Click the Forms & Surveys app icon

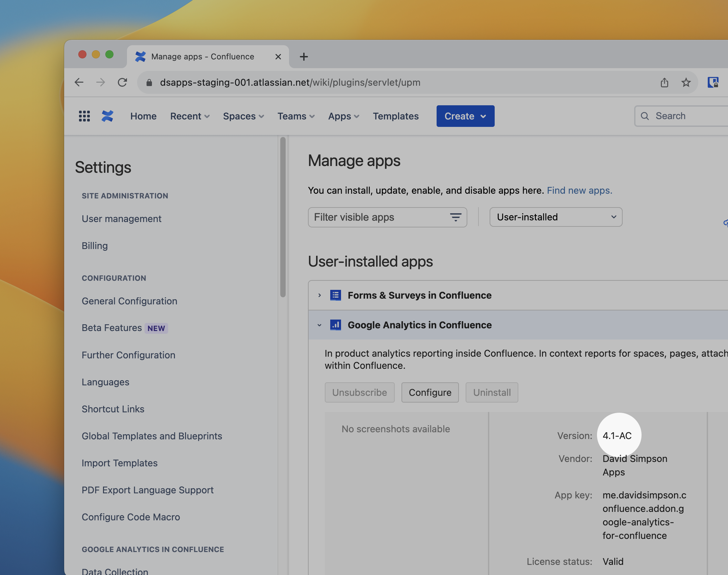coord(335,295)
